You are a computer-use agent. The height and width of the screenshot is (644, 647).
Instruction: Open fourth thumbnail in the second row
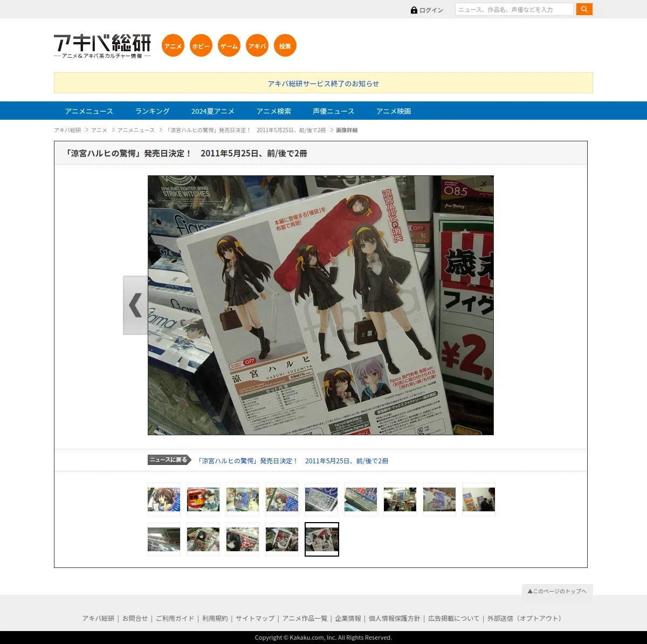coord(282,539)
